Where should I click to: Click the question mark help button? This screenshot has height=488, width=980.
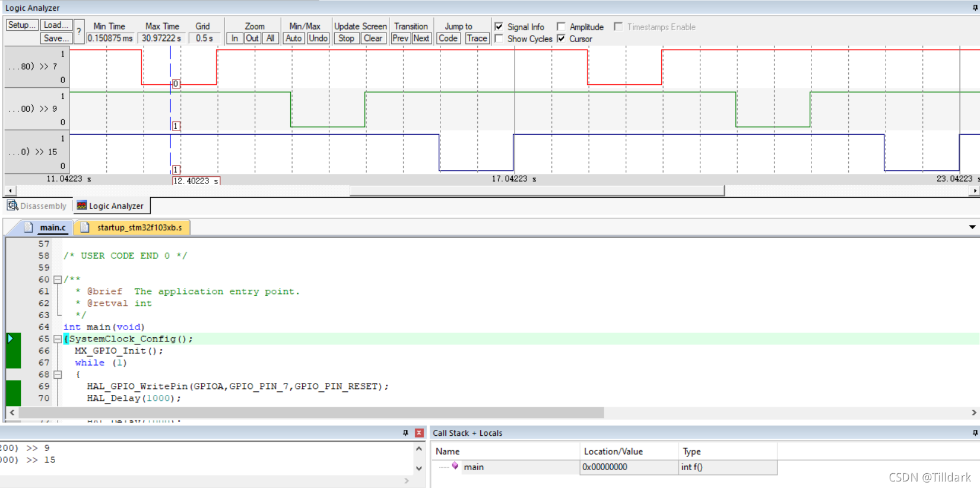pos(79,31)
